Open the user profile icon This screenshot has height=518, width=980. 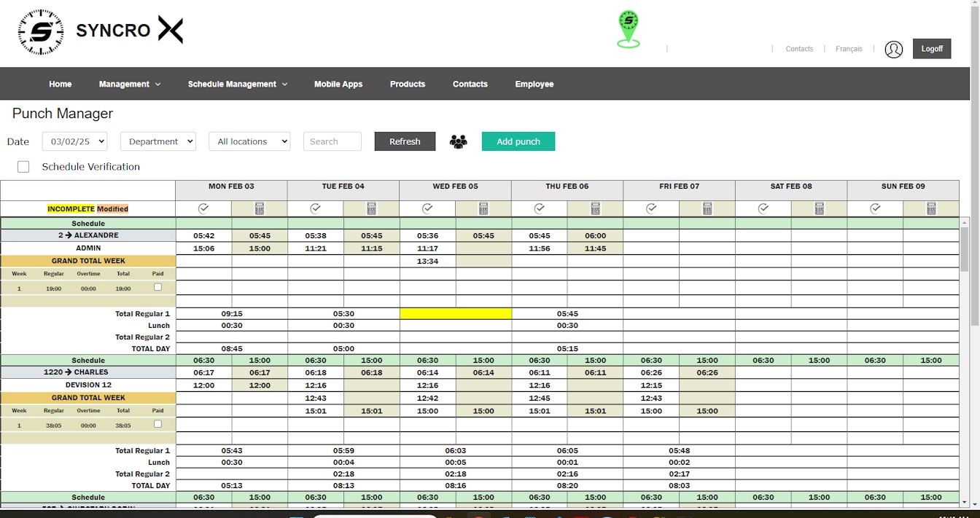893,49
